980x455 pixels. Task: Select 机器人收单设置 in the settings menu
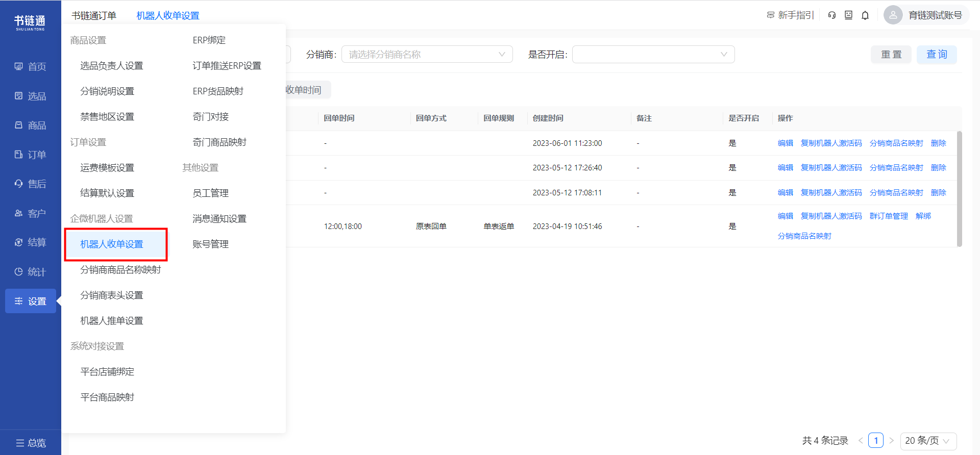(x=112, y=244)
